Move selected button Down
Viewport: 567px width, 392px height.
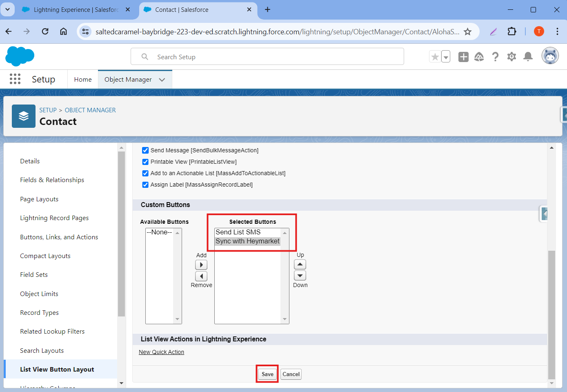click(300, 276)
